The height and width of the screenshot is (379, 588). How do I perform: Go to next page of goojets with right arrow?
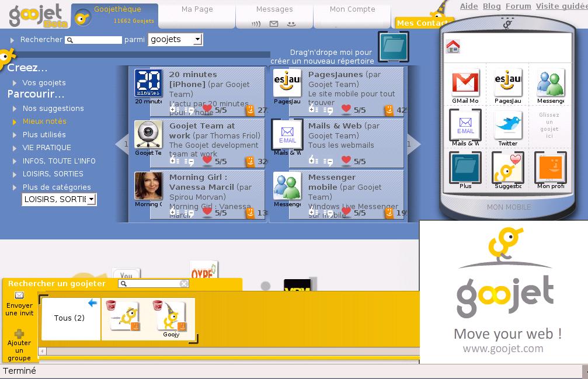(x=413, y=144)
